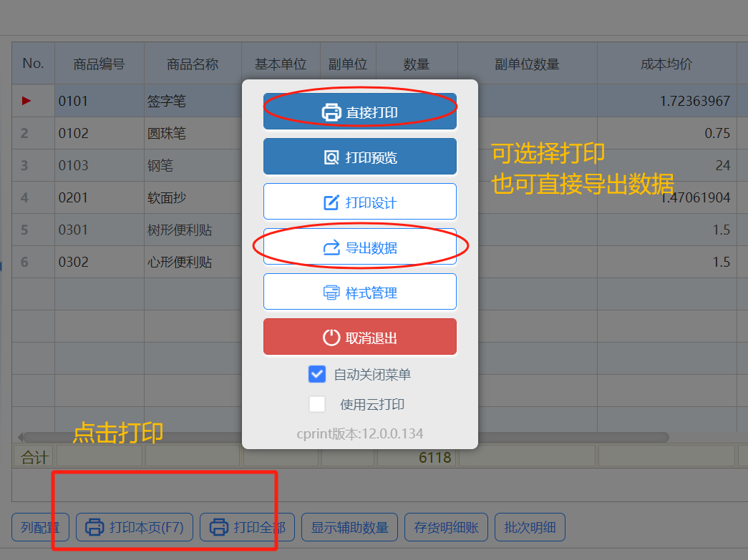This screenshot has height=560, width=748.
Task: Click the printer icon on 打印本页(F7)
Action: [x=94, y=528]
